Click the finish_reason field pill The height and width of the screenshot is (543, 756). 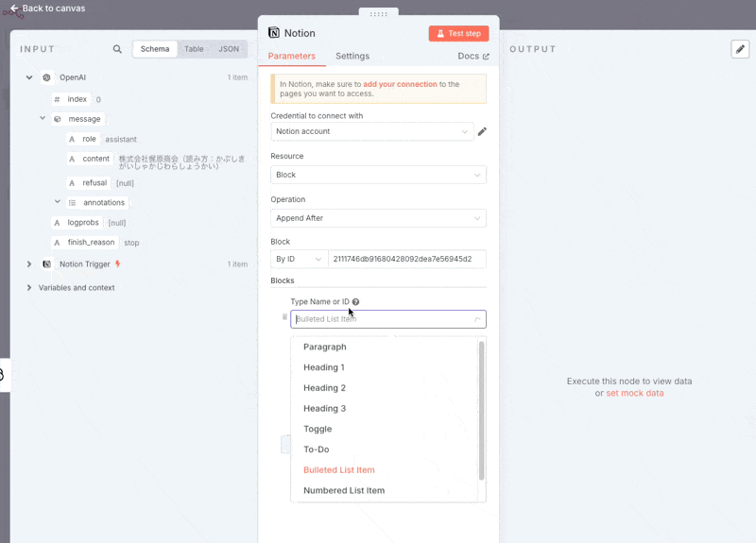[85, 243]
